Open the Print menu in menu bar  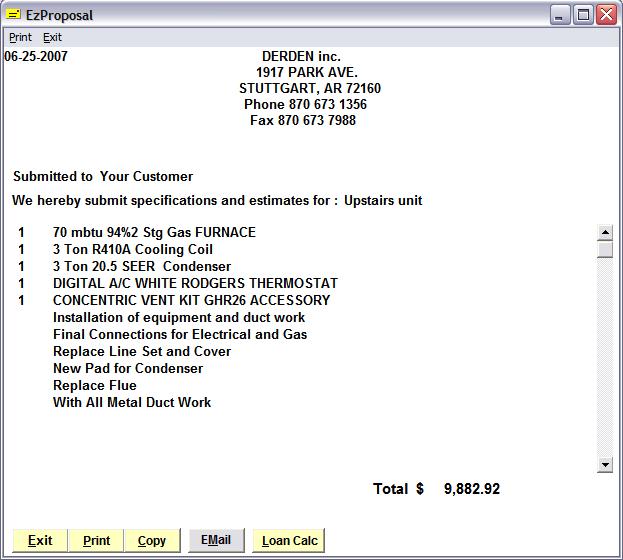tap(20, 37)
